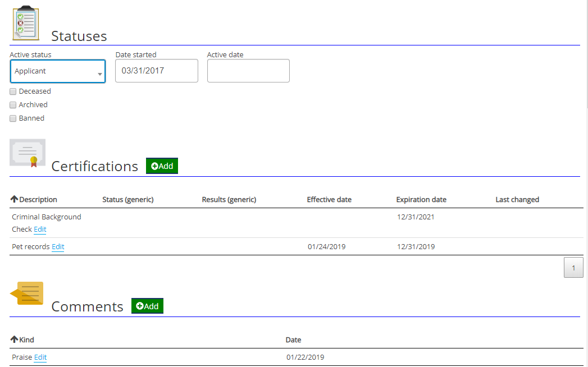Click the Comments yellow speech bubble icon
The height and width of the screenshot is (367, 588).
(27, 293)
